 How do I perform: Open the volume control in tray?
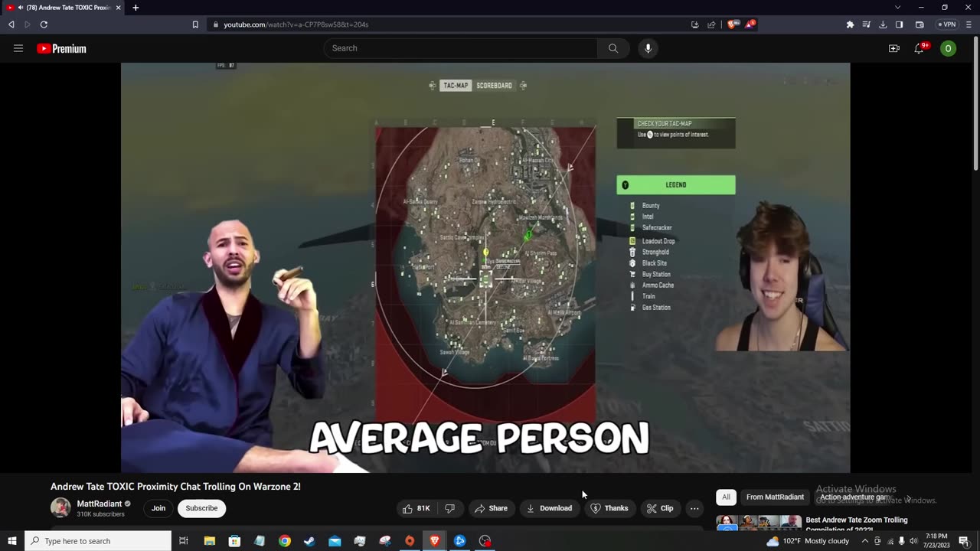point(913,541)
